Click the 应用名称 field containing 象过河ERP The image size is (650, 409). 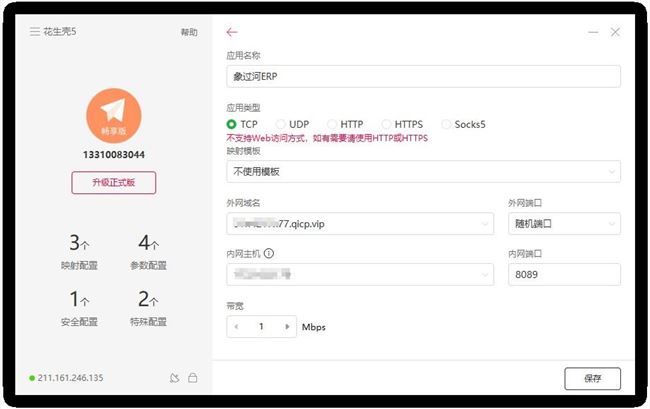click(423, 76)
